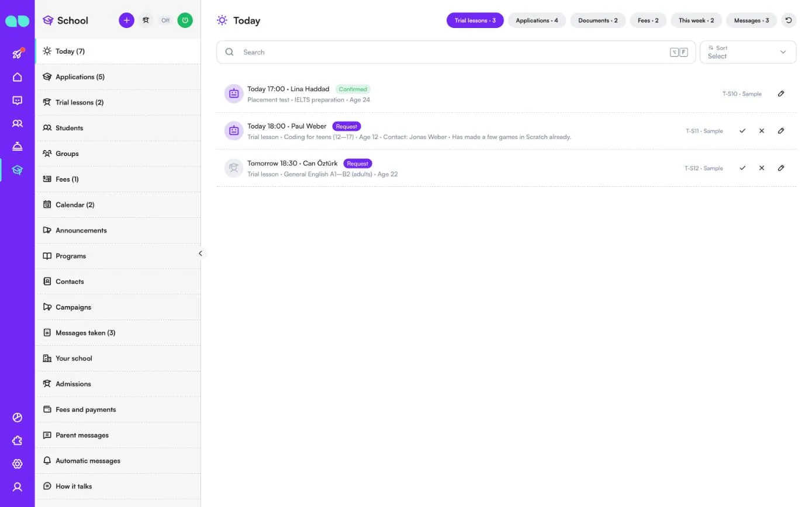Select the Trial lessons · 3 filter tab
Image resolution: width=812 pixels, height=507 pixels.
(475, 20)
